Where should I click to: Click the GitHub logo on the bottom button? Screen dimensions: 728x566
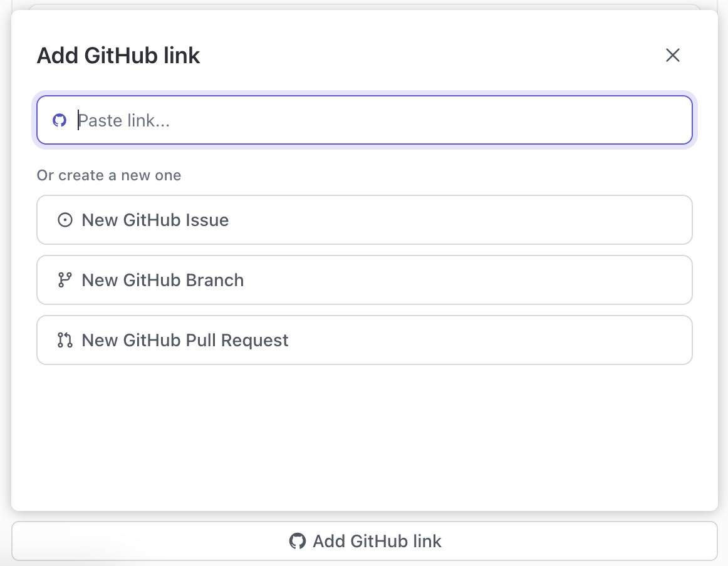[x=298, y=541]
